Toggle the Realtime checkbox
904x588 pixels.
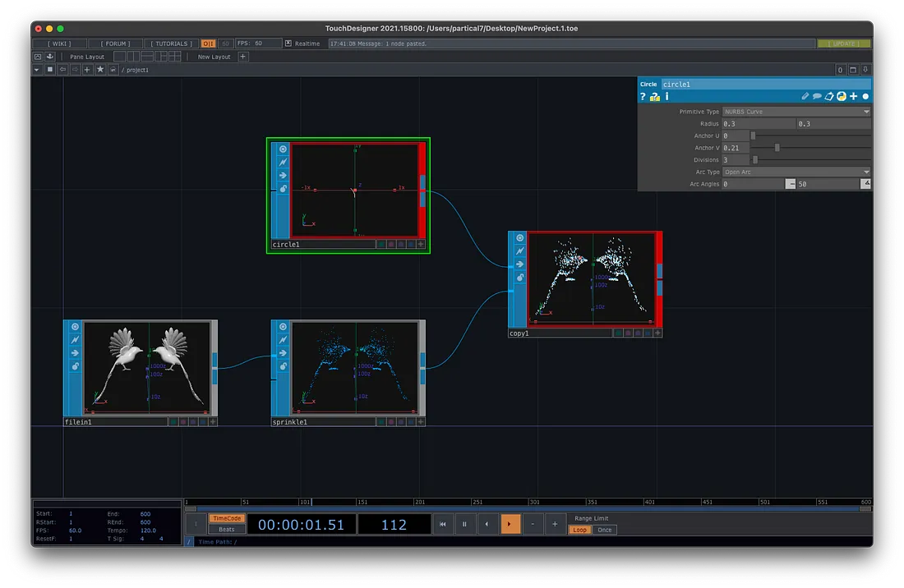point(288,43)
